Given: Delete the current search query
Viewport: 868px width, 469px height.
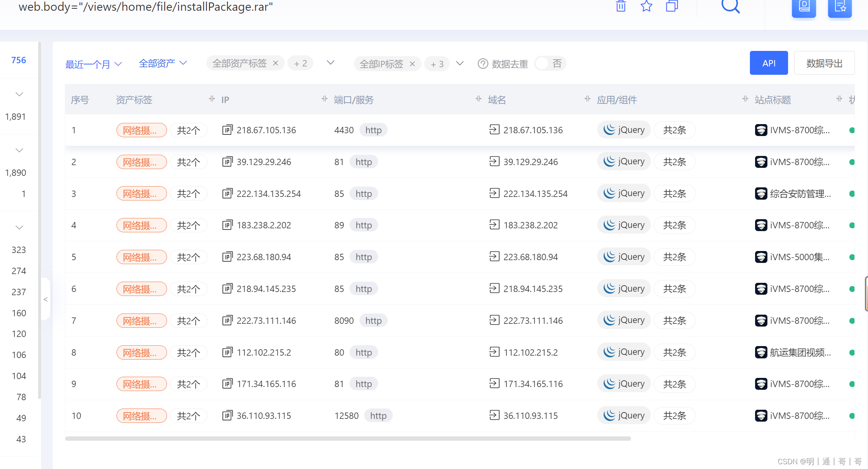Looking at the screenshot, I should coord(620,6).
